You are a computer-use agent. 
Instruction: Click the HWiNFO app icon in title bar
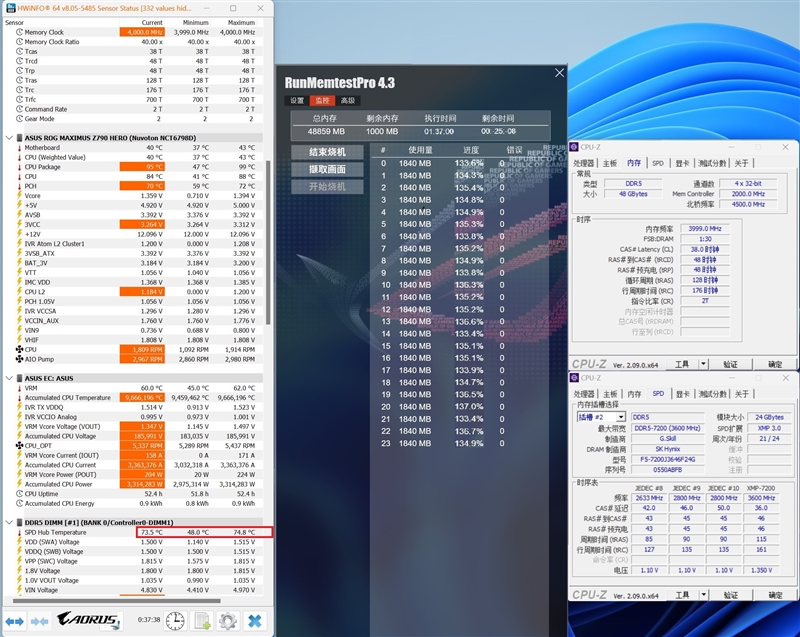coord(10,8)
